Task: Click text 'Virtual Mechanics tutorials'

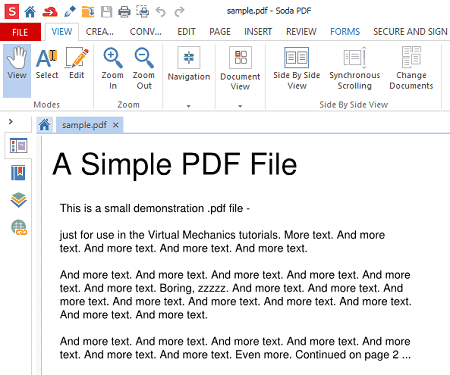Action: [x=213, y=235]
